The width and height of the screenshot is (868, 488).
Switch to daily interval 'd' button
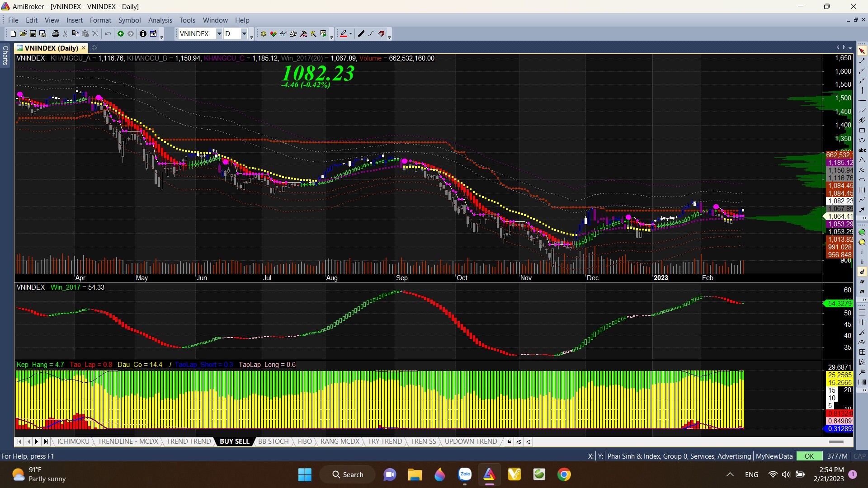click(x=862, y=272)
